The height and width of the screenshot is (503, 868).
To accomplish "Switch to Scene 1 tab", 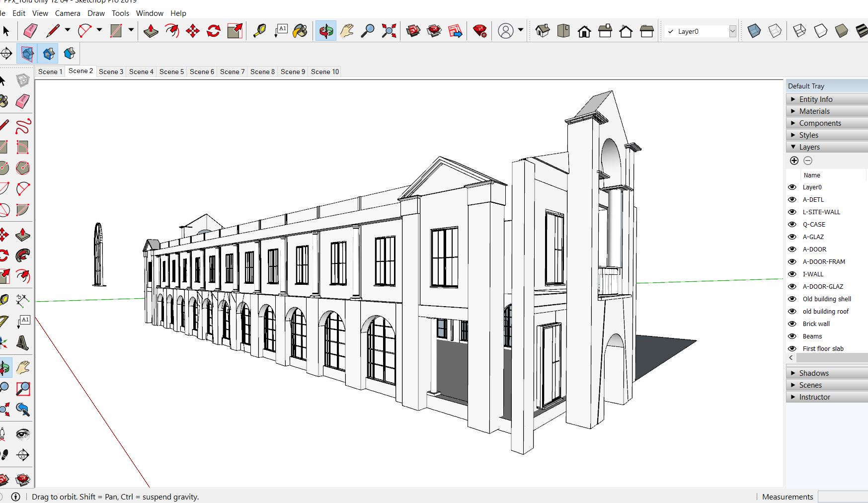I will pyautogui.click(x=50, y=72).
